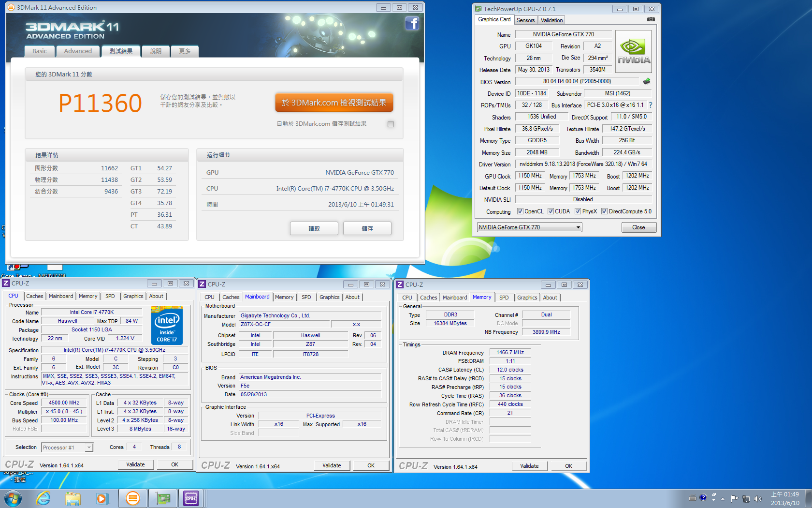Open the orange 3DMark taskbar icon

(x=132, y=498)
